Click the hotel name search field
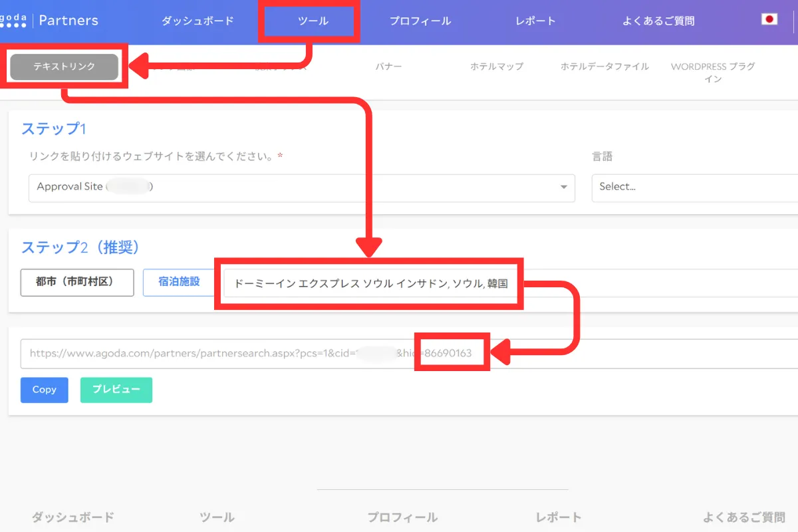Image resolution: width=798 pixels, height=532 pixels. (511, 283)
